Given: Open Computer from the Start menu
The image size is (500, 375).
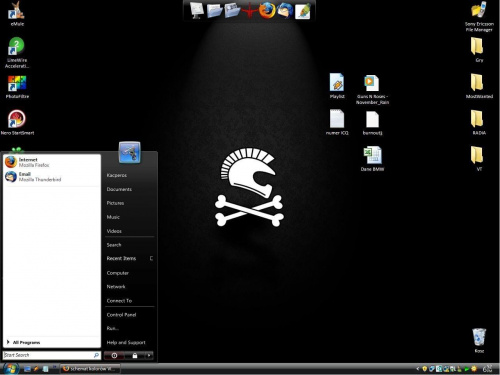Looking at the screenshot, I should pos(118,273).
